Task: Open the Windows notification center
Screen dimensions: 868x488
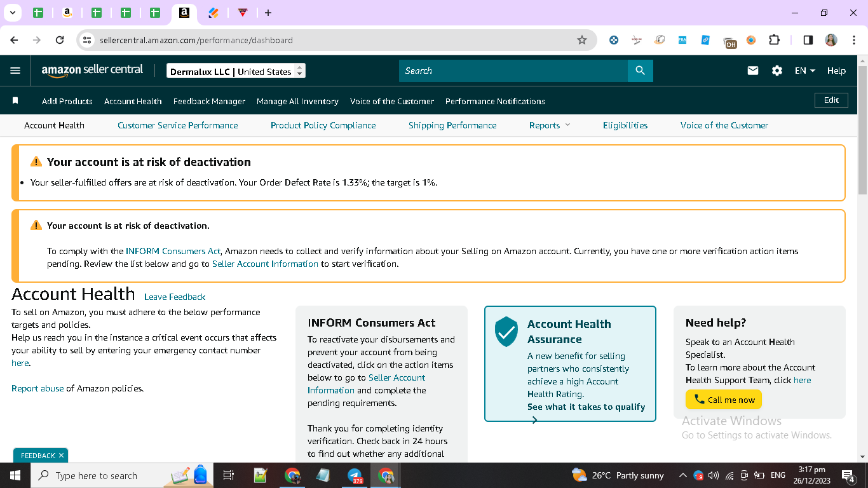Action: (848, 475)
